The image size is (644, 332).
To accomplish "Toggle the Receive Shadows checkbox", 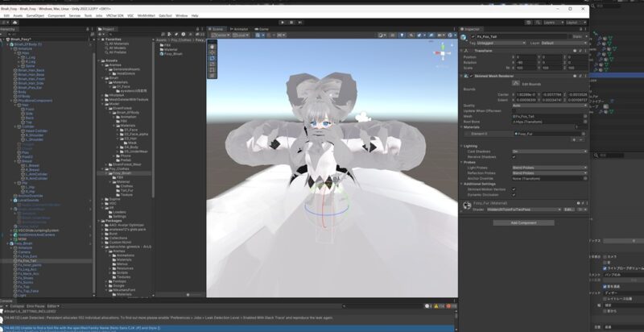I will coord(514,156).
